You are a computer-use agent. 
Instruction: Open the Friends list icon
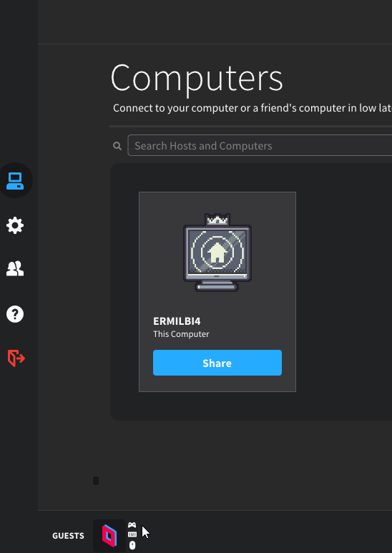15,269
